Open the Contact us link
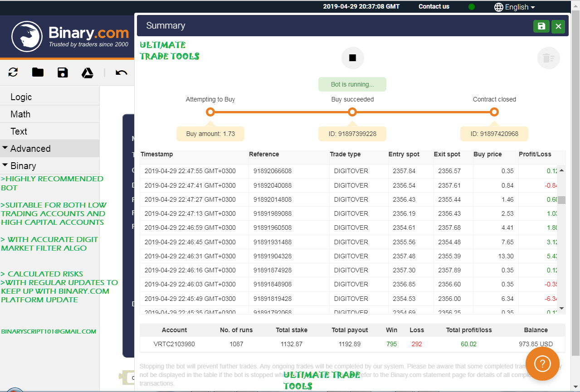580x392 pixels. click(434, 6)
